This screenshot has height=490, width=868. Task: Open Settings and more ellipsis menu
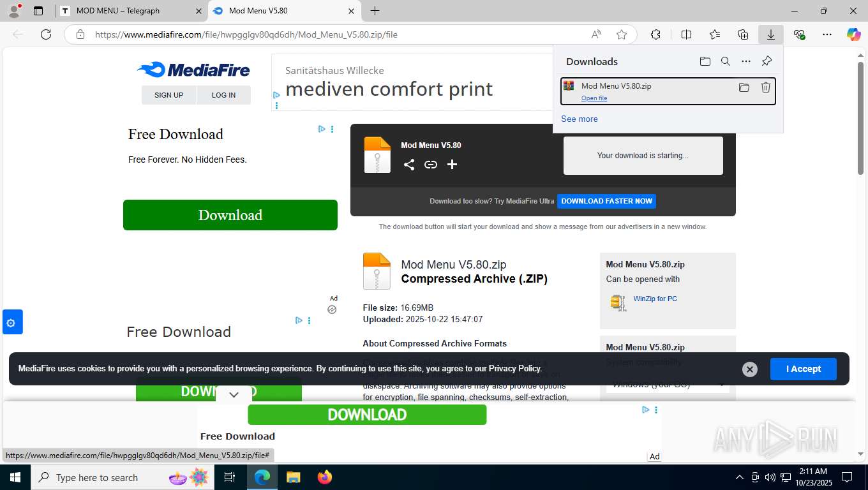tap(827, 34)
